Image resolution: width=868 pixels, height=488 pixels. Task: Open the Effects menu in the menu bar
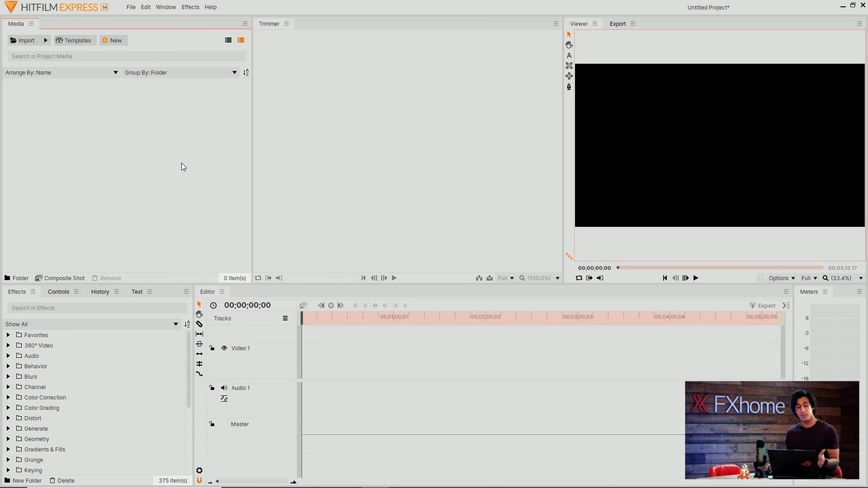(x=190, y=7)
